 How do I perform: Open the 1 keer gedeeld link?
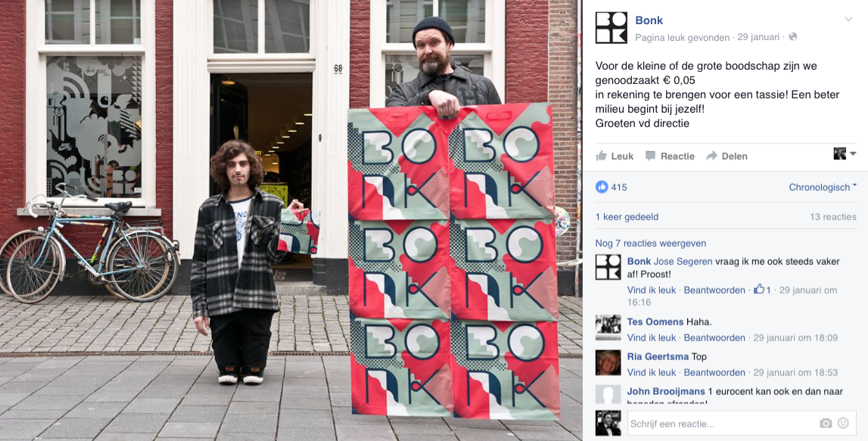(x=627, y=217)
